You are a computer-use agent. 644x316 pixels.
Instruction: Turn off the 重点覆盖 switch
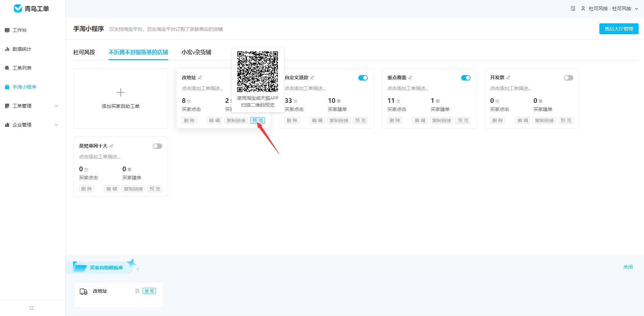coord(466,78)
